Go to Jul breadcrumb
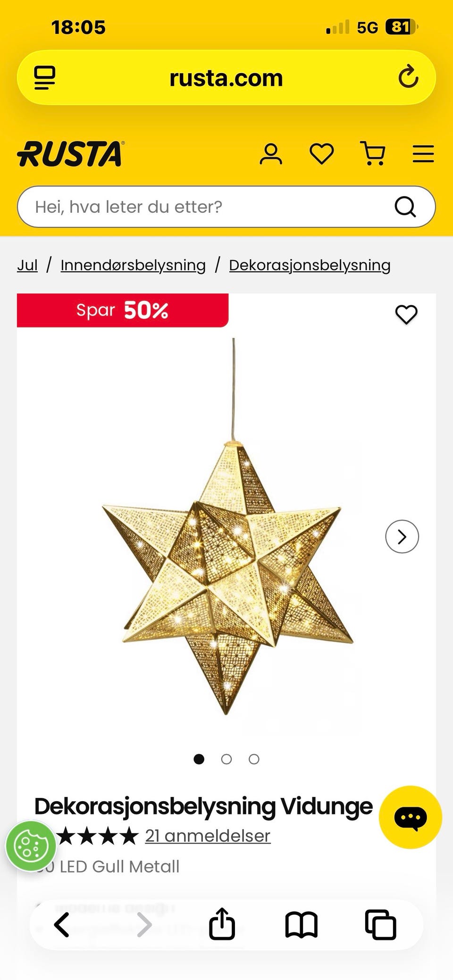Screen dimensions: 453x980 click(27, 265)
